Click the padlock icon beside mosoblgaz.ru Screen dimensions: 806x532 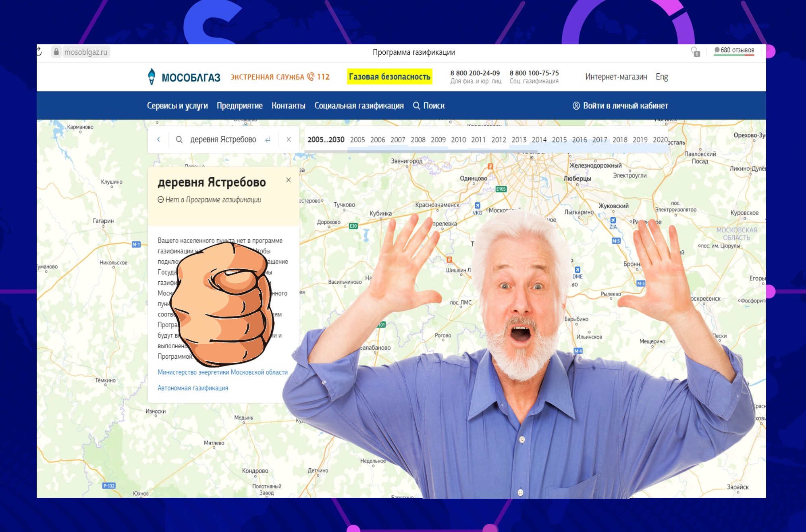pyautogui.click(x=56, y=52)
